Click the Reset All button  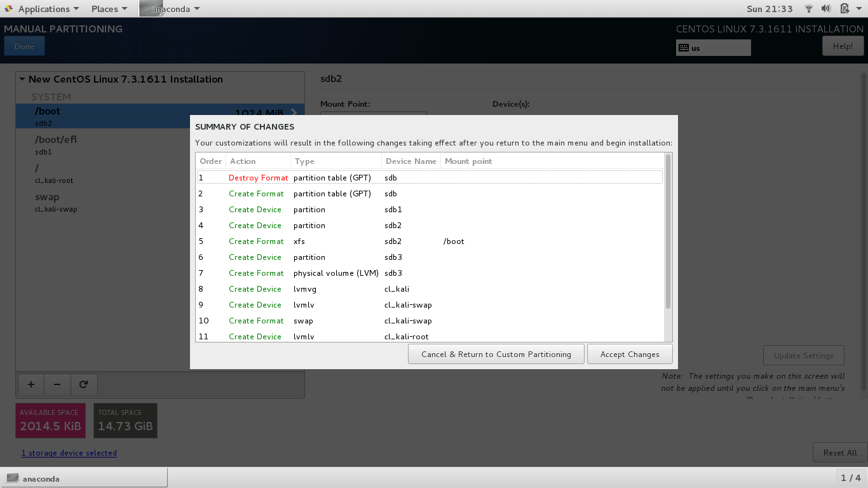tap(840, 452)
